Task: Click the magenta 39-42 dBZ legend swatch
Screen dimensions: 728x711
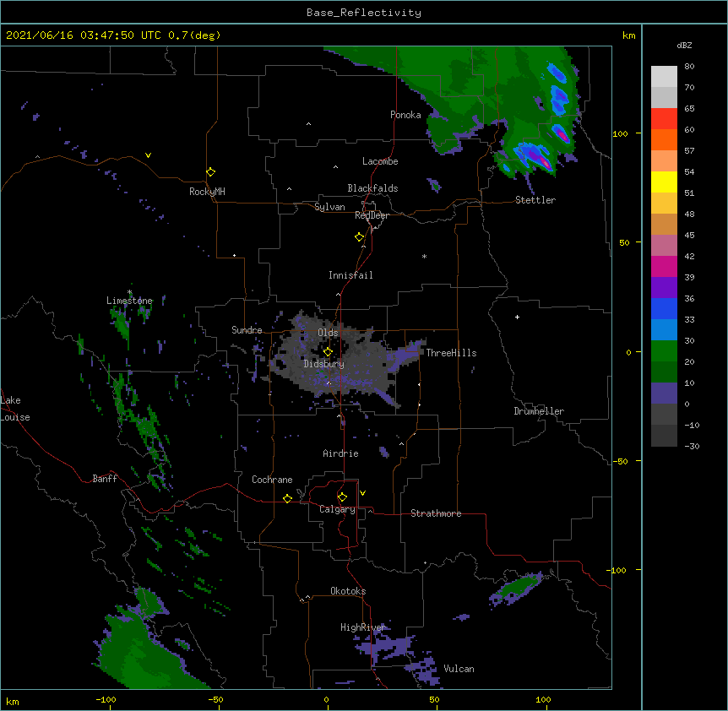Action: (664, 266)
